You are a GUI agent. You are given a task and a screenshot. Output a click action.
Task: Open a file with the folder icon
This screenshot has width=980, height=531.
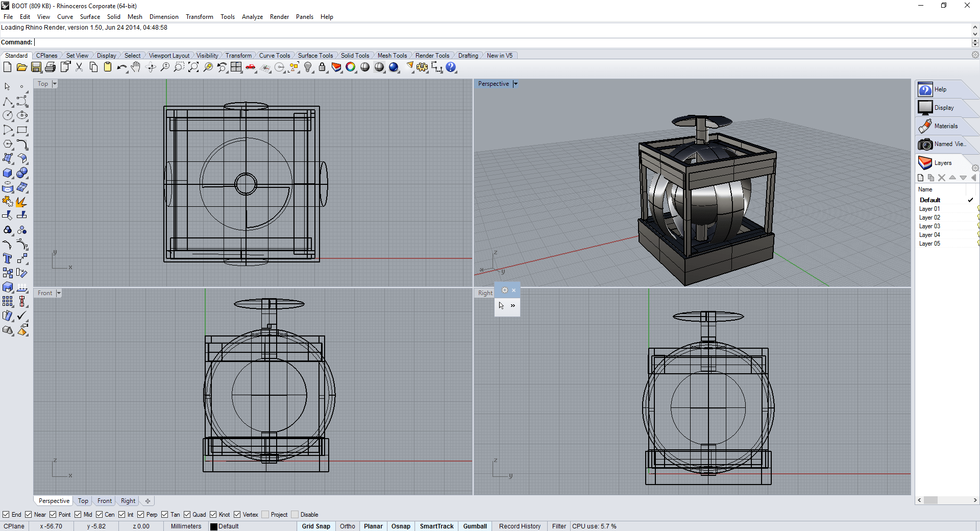[21, 67]
